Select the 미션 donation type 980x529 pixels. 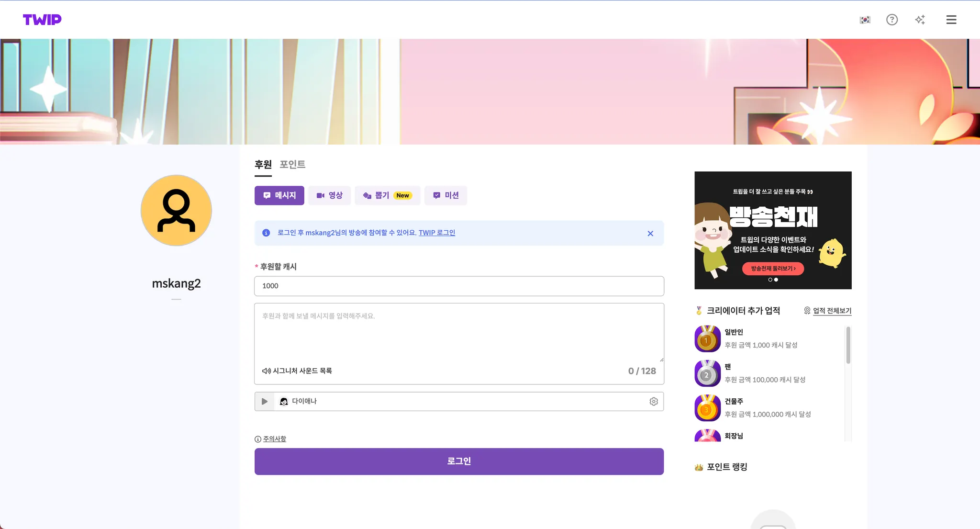pos(445,195)
